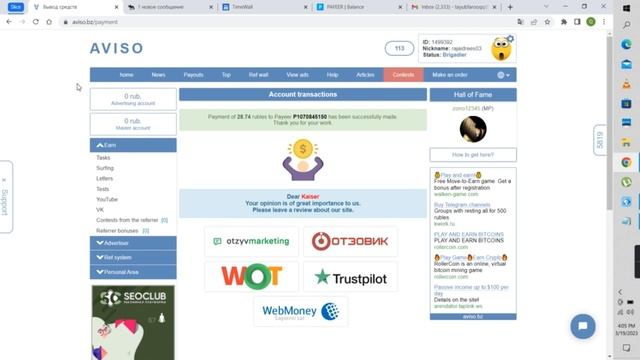The image size is (640, 360).
Task: Open PLAY AND EARN BITCOINS ad link
Action: pyautogui.click(x=469, y=234)
